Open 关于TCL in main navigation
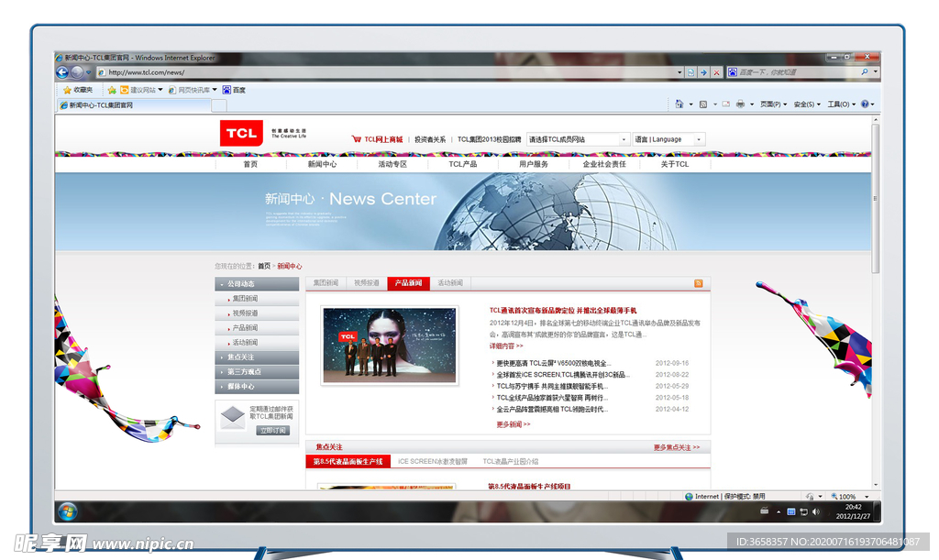Viewport: 939px width, 560px height. coord(675,164)
